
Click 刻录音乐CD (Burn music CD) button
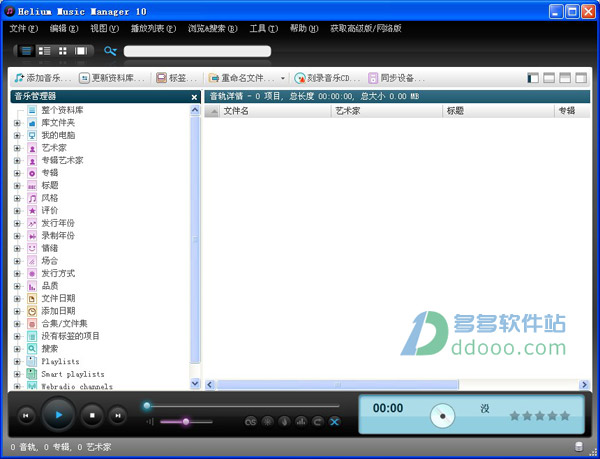[327, 78]
